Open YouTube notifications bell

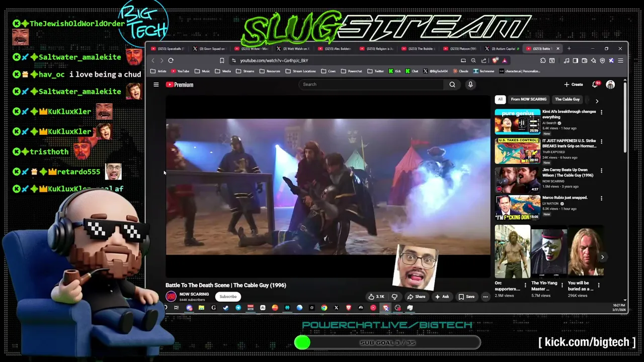pos(595,84)
